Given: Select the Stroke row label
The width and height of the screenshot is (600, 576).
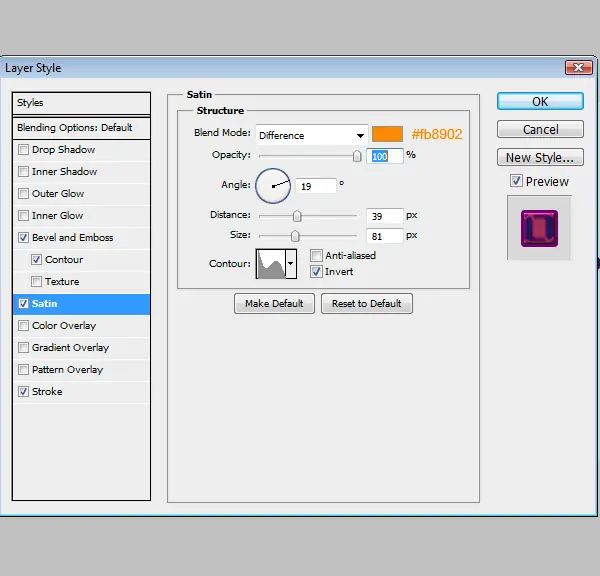Looking at the screenshot, I should [x=47, y=392].
